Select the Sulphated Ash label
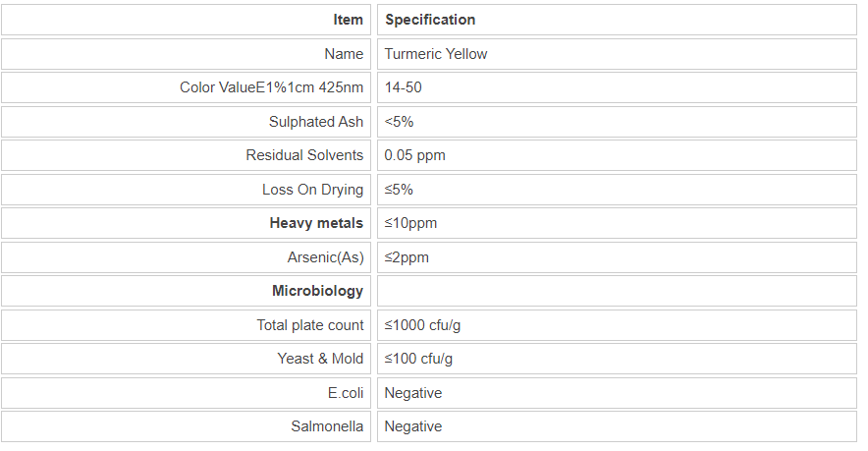The image size is (868, 451). click(x=316, y=122)
